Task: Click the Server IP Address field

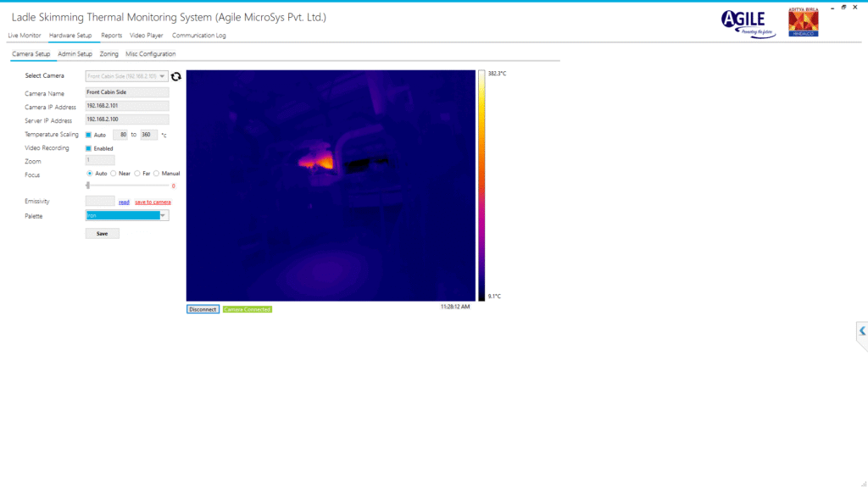Action: [x=127, y=119]
